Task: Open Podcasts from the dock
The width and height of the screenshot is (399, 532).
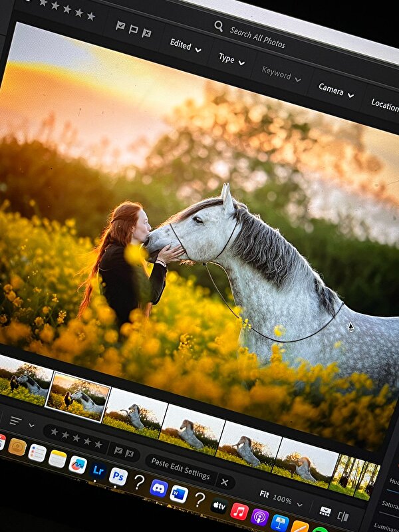Action: click(259, 517)
